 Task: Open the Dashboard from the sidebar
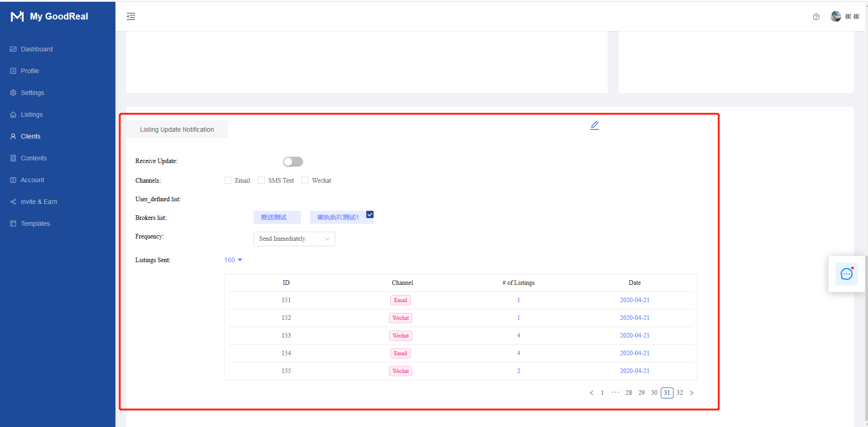point(36,49)
